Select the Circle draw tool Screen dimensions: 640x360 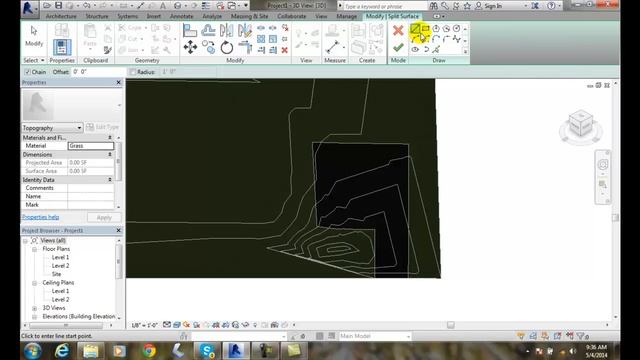pos(456,29)
